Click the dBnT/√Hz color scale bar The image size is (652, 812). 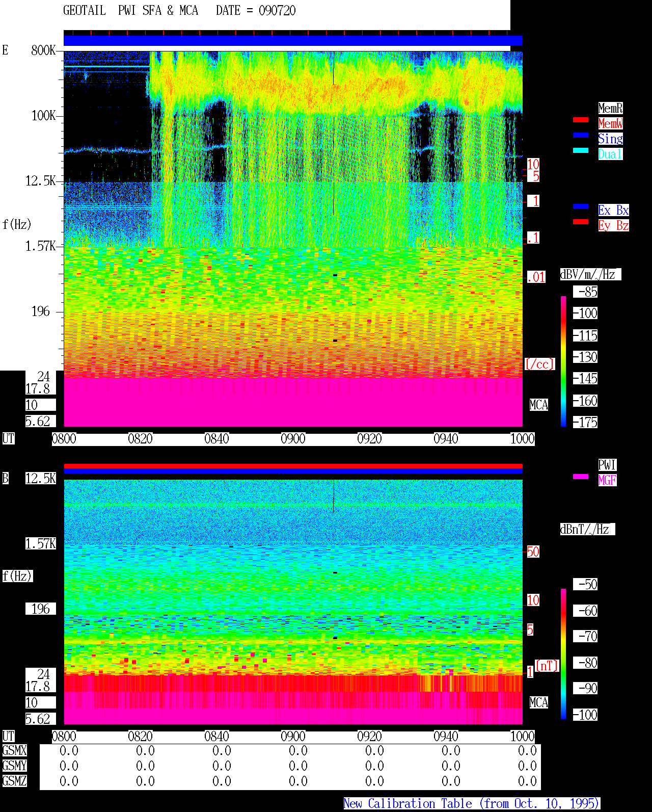563,654
